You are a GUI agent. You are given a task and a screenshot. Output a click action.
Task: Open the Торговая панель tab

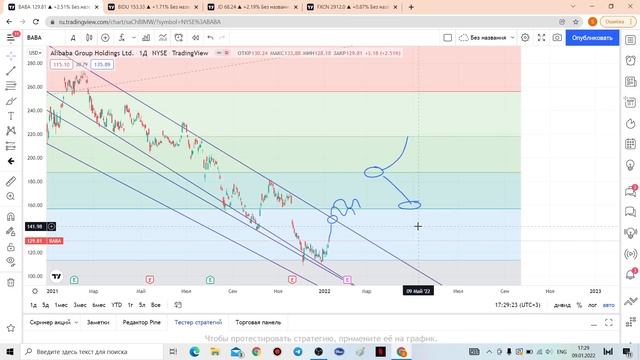click(x=258, y=322)
